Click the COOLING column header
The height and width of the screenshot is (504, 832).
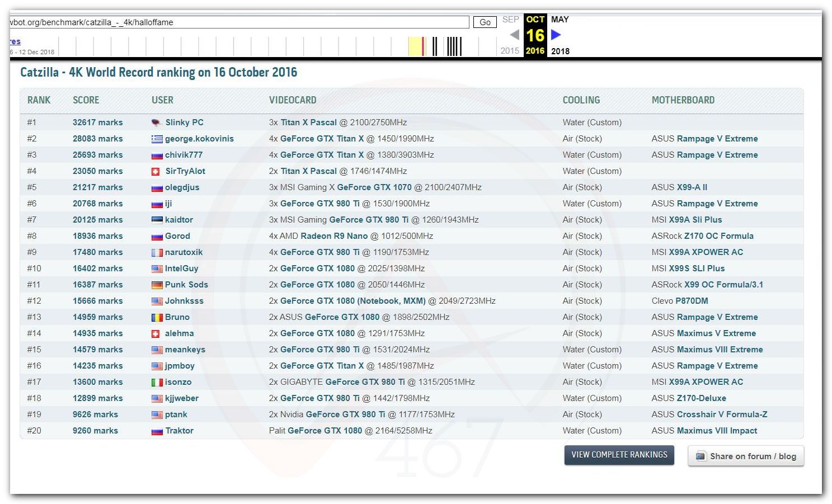click(581, 100)
